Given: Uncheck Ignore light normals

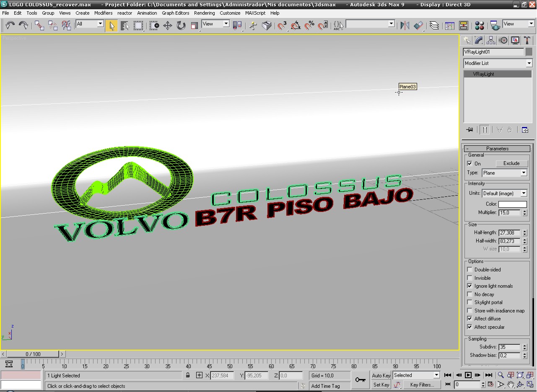Looking at the screenshot, I should click(x=470, y=286).
